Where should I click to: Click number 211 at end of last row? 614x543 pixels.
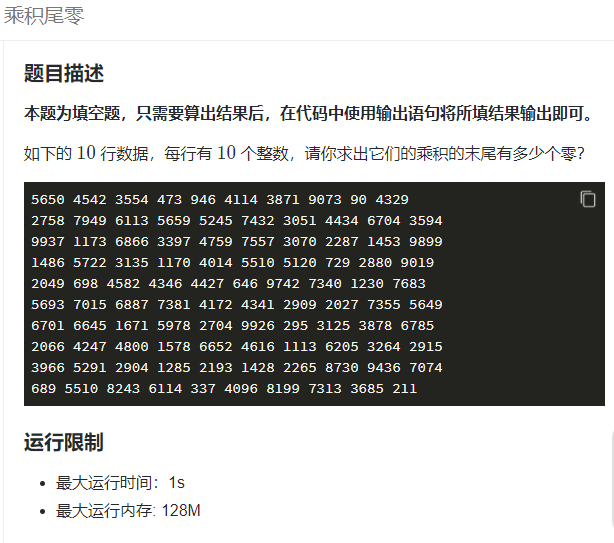pos(405,389)
